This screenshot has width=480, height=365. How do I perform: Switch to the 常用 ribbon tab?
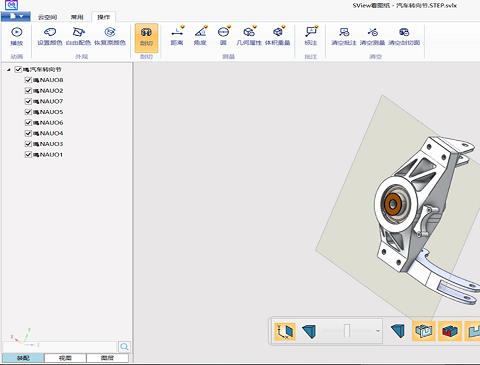pos(77,17)
